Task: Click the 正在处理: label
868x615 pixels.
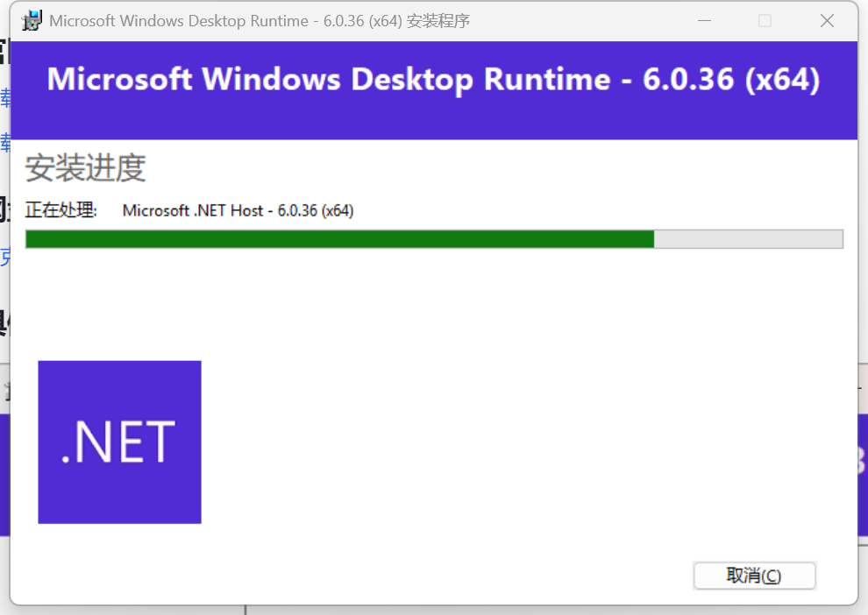Action: 60,210
